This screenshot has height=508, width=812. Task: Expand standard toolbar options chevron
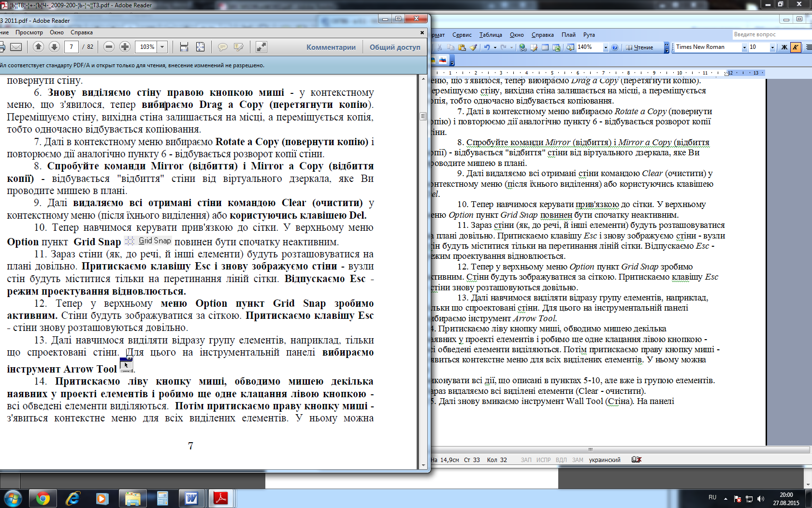[x=667, y=47]
